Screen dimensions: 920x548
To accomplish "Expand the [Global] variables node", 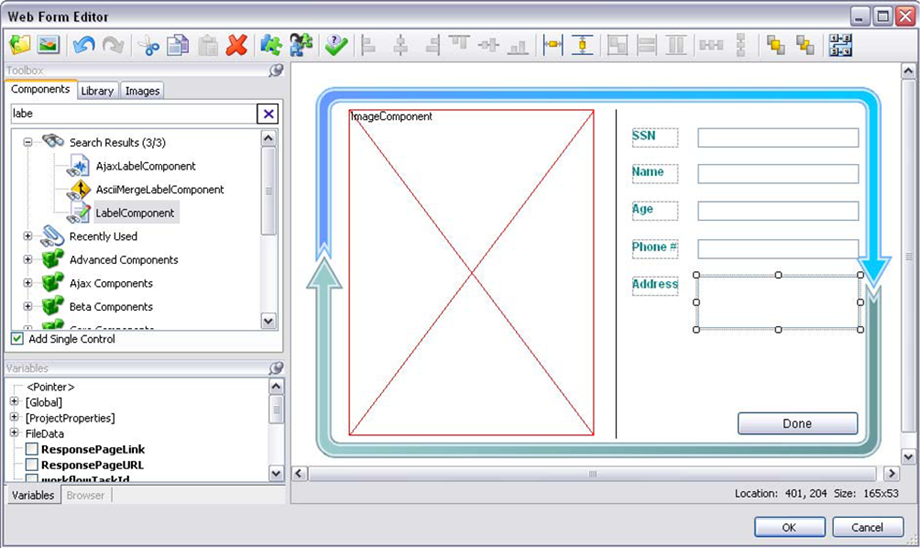I will click(15, 402).
